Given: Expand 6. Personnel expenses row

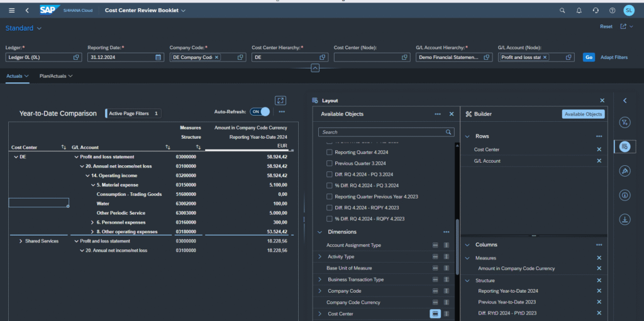Looking at the screenshot, I should 92,222.
